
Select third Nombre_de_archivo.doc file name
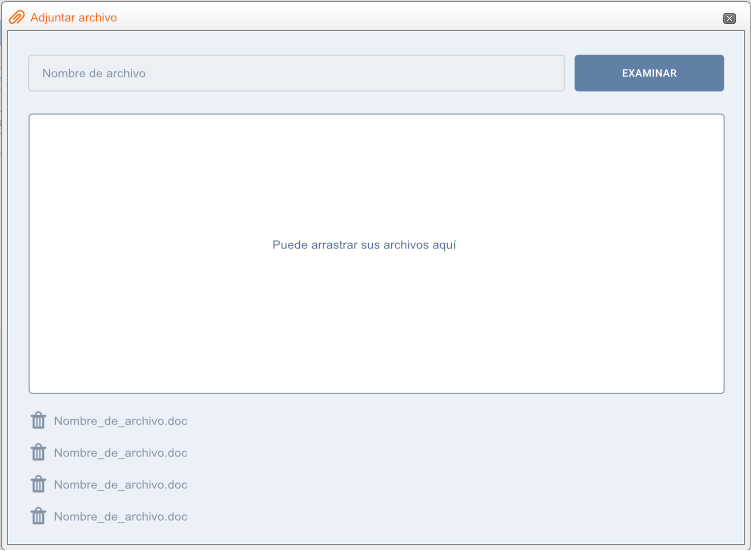121,484
